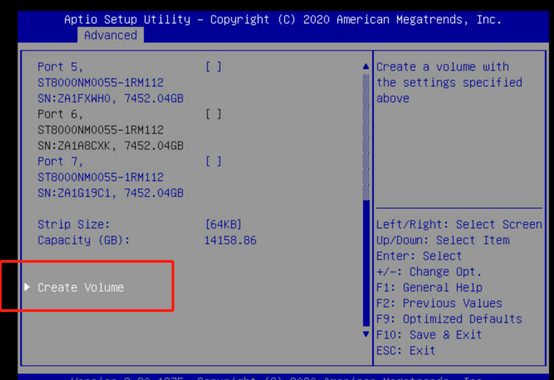Image resolution: width=554 pixels, height=380 pixels.
Task: Toggle the Port 5 drive selection box
Action: click(x=214, y=67)
